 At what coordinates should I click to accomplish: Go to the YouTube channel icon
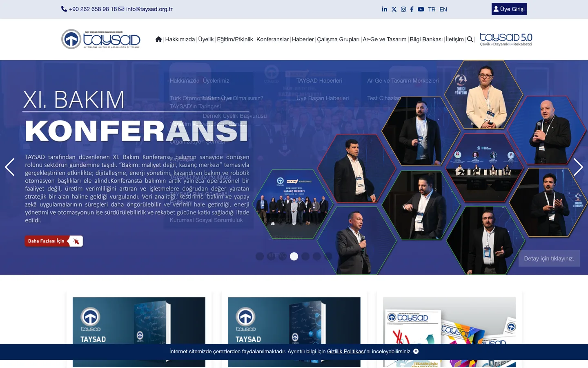click(421, 9)
